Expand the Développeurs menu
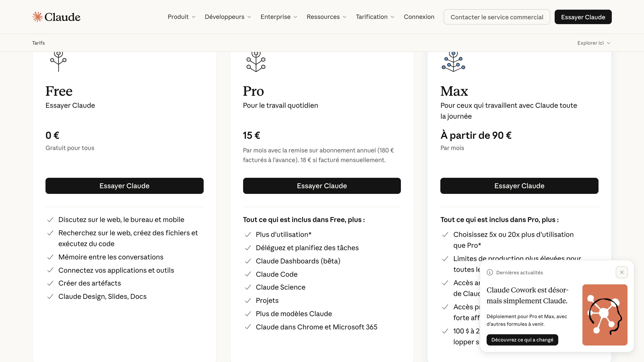Screen dimensions: 644x362 point(228,17)
